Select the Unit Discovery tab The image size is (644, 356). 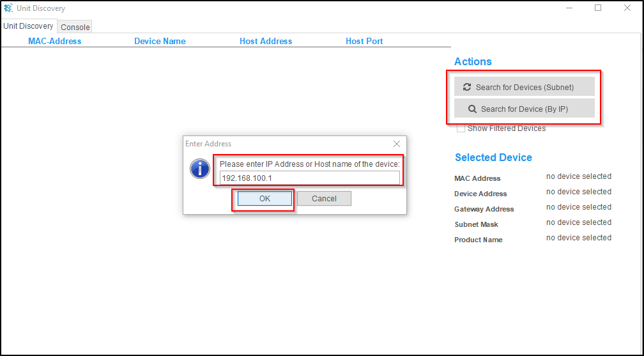point(29,26)
